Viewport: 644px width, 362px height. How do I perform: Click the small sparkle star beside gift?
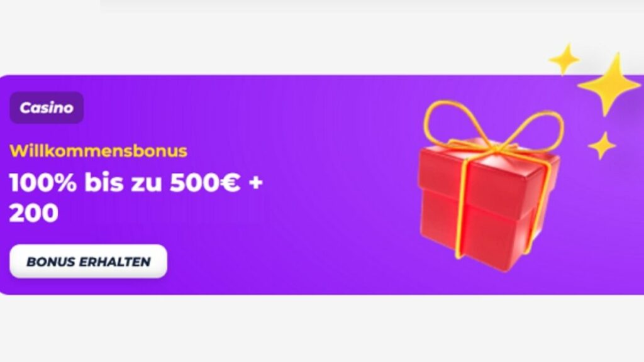(x=602, y=146)
